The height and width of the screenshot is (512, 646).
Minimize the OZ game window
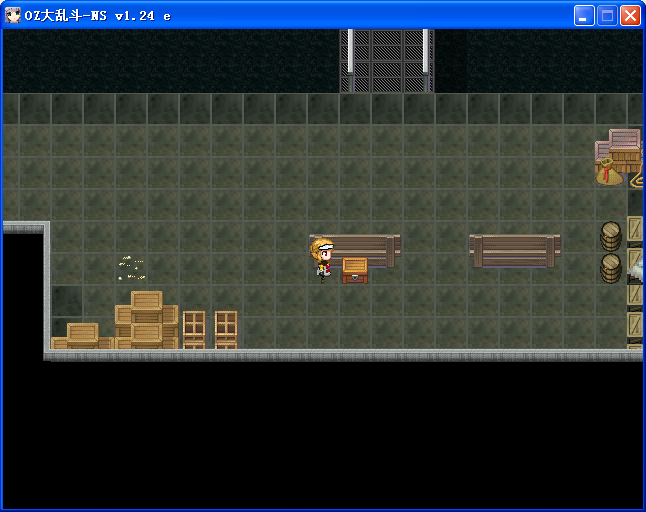[x=584, y=16]
